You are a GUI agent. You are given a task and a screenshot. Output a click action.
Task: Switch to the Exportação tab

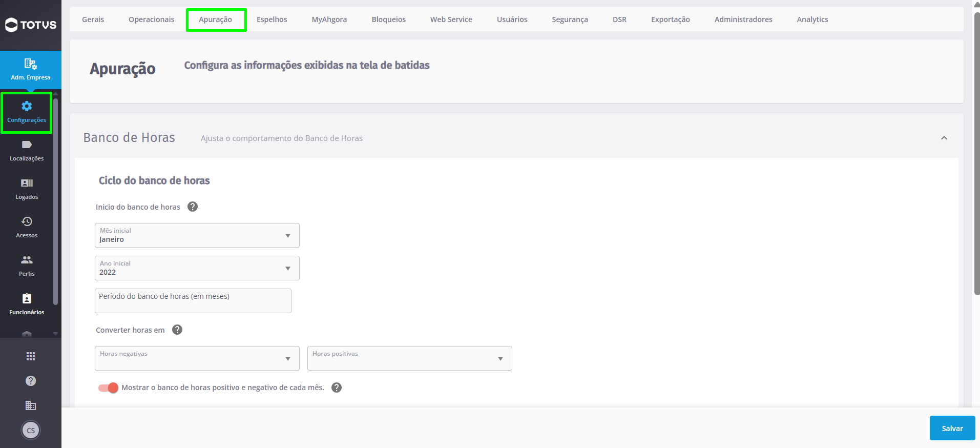pos(671,19)
